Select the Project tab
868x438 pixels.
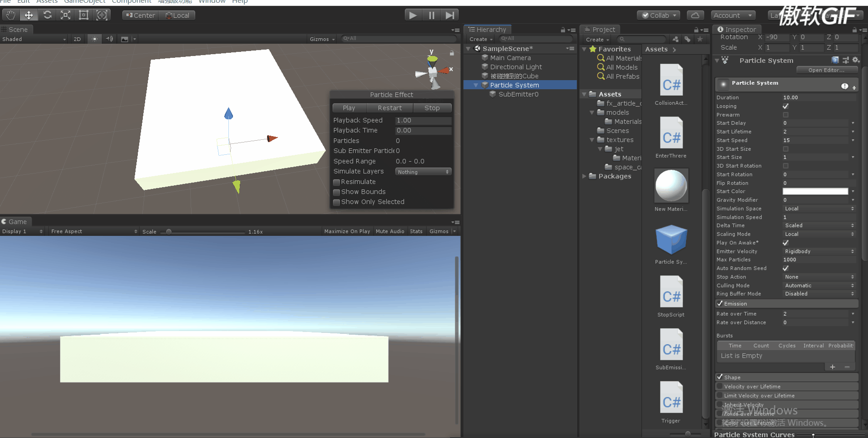[601, 30]
